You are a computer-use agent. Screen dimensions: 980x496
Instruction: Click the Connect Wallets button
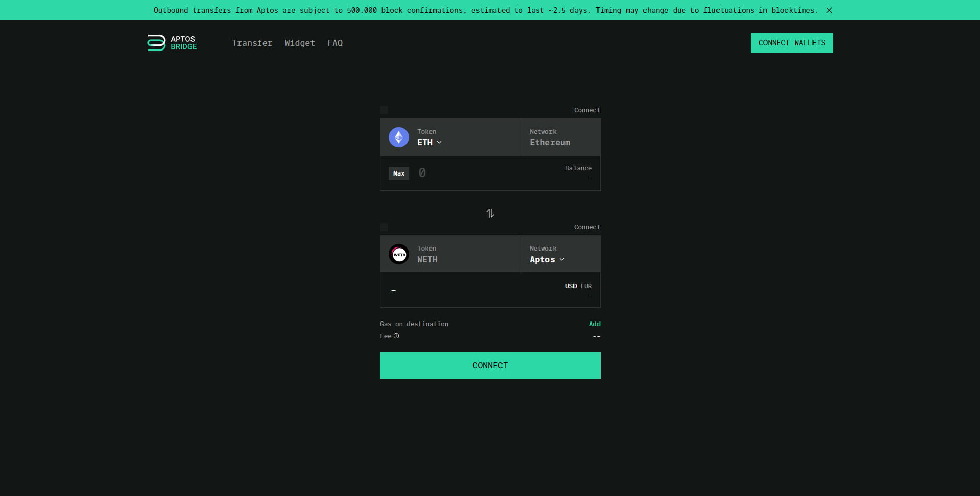tap(792, 43)
